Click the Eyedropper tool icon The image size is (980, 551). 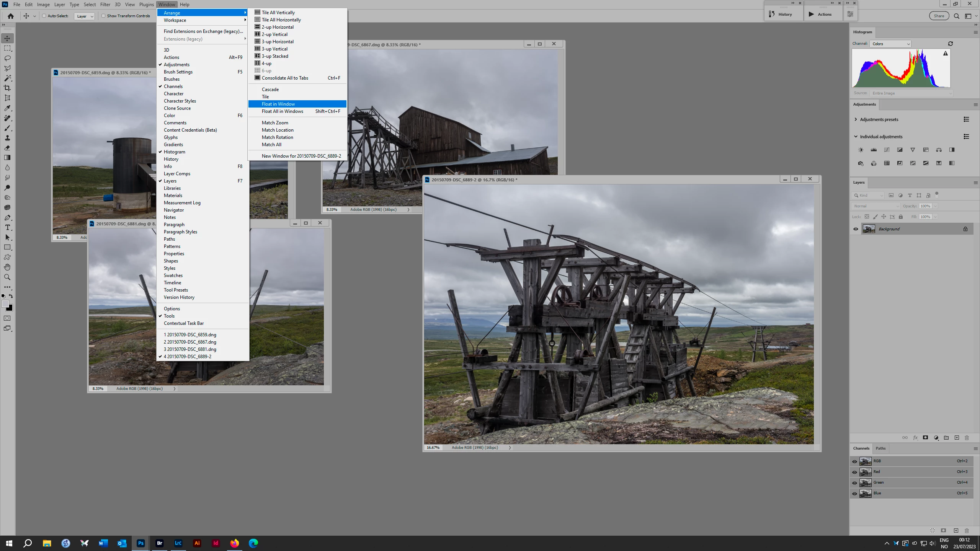[7, 108]
